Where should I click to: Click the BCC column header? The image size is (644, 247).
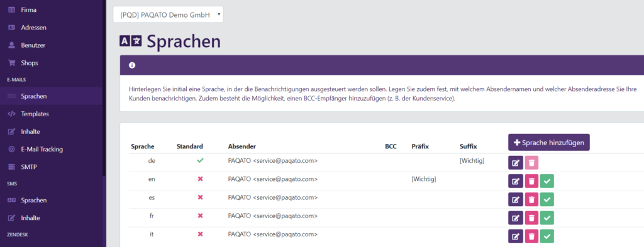click(x=391, y=146)
